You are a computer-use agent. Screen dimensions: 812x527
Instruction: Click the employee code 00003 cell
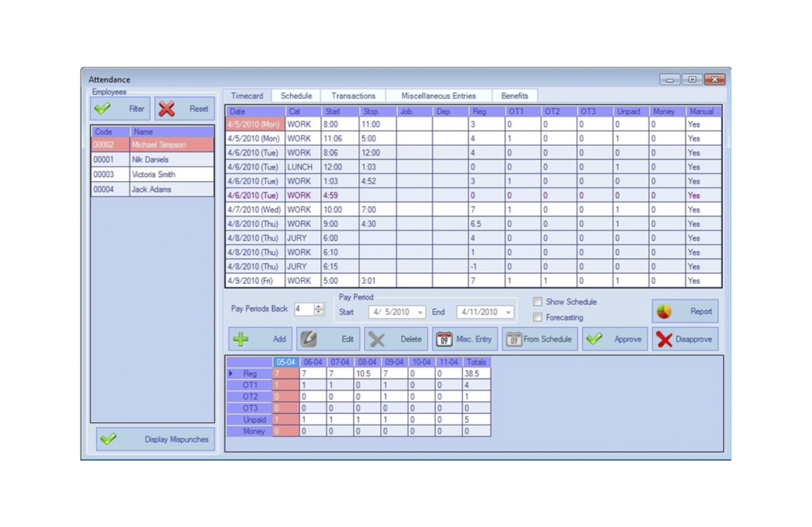point(110,175)
